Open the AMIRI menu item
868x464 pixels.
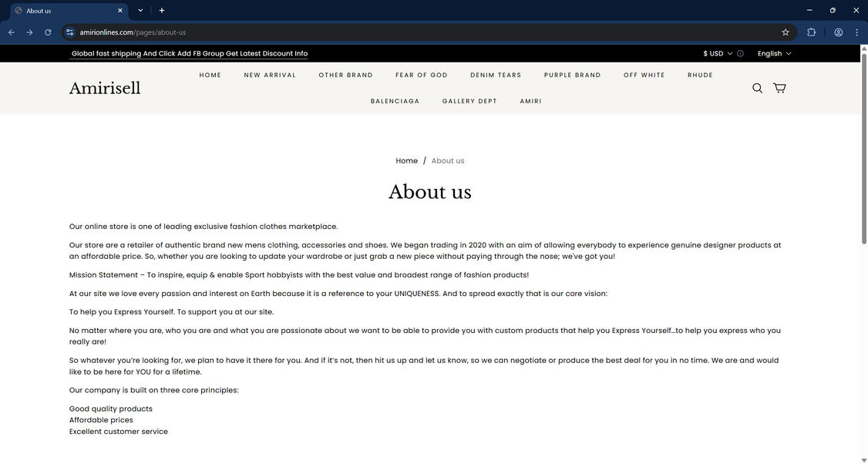tap(531, 101)
